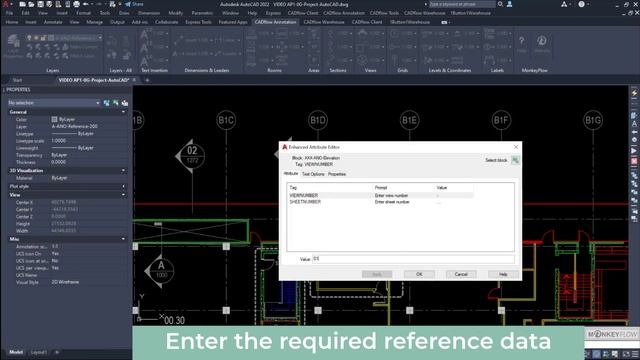Click the Value input field in dialog

coord(413,259)
